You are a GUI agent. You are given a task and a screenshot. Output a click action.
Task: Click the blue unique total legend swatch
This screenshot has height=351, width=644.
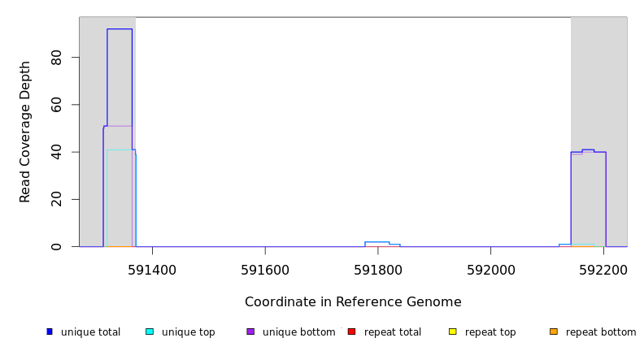click(x=50, y=331)
